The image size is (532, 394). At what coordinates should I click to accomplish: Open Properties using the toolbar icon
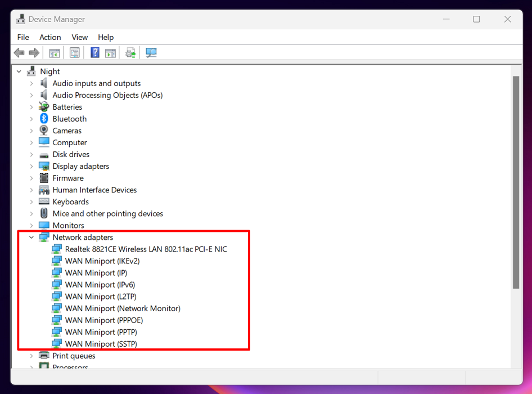(75, 52)
